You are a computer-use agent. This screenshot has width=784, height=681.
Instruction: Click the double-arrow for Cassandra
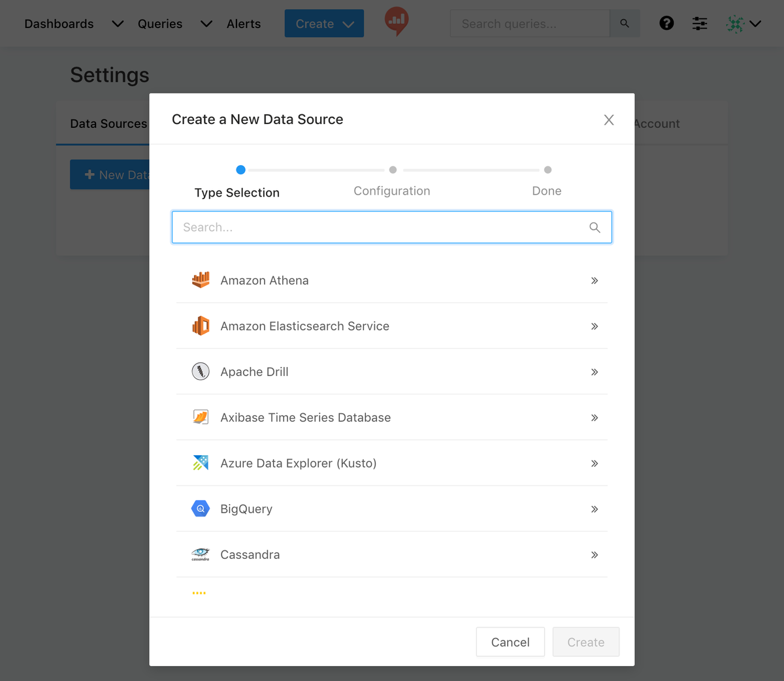[595, 554]
